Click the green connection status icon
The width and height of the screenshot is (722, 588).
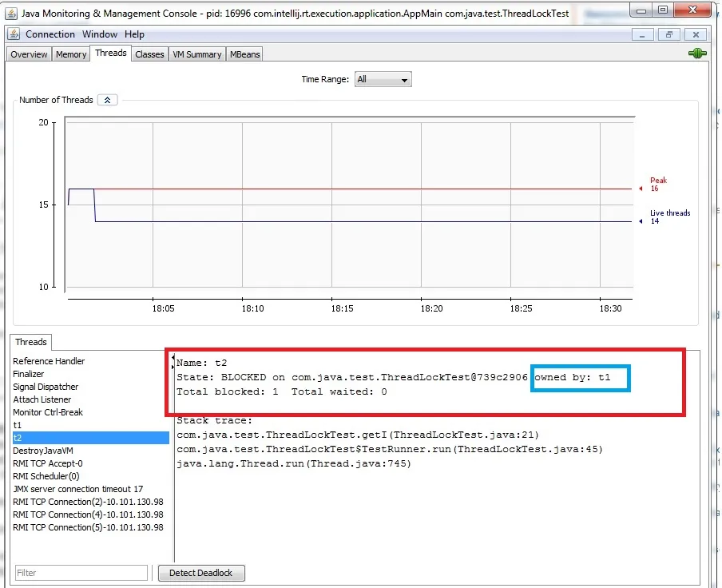(697, 54)
